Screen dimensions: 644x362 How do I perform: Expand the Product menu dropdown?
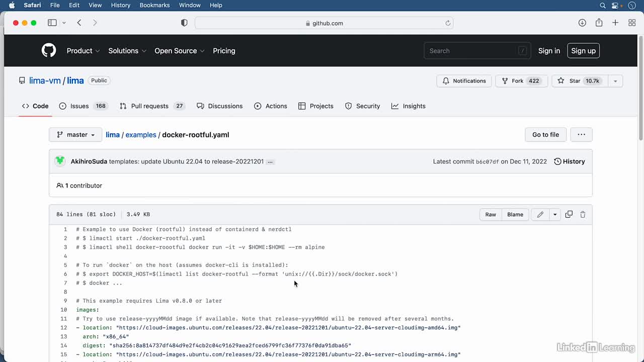83,51
